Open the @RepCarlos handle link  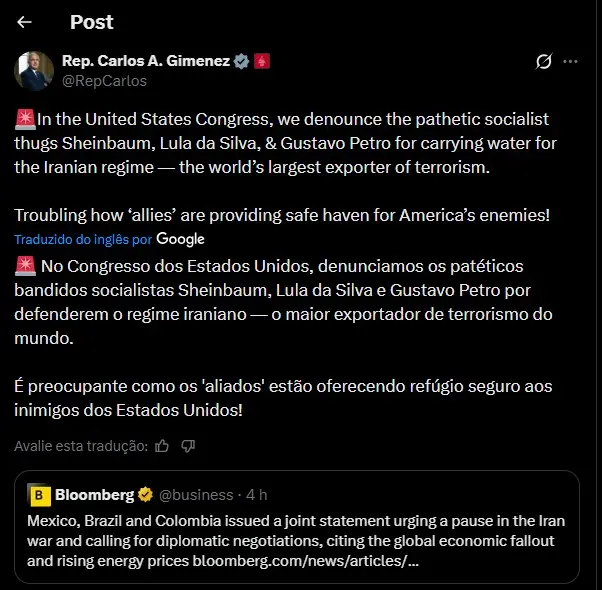[104, 81]
